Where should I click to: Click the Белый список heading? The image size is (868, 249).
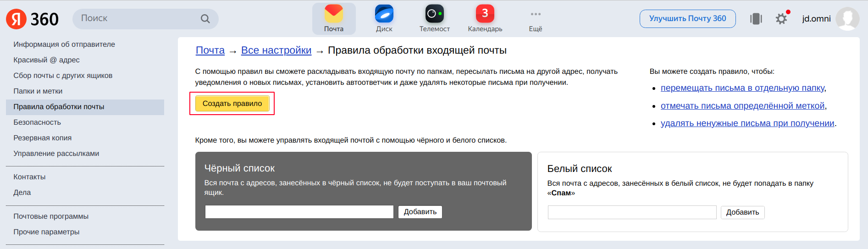pyautogui.click(x=580, y=169)
